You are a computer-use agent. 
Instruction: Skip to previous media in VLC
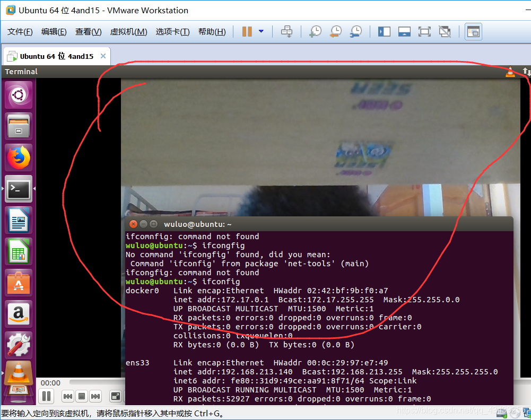point(68,396)
